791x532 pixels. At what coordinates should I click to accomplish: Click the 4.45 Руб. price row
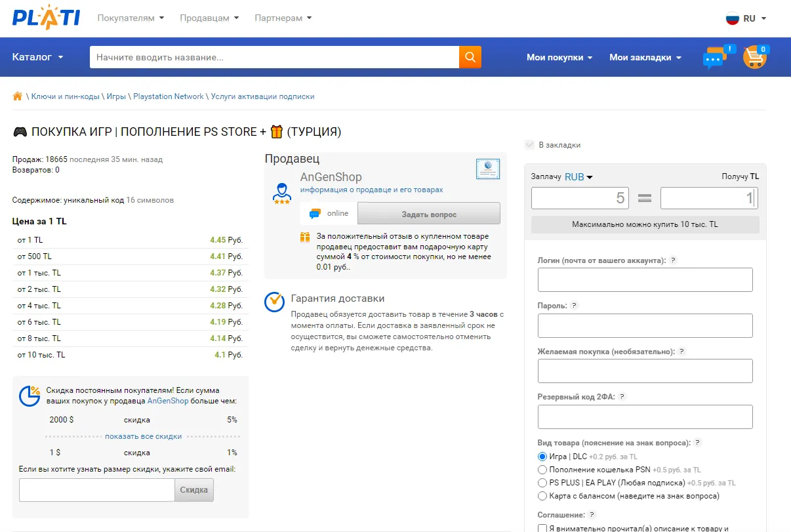pos(130,240)
